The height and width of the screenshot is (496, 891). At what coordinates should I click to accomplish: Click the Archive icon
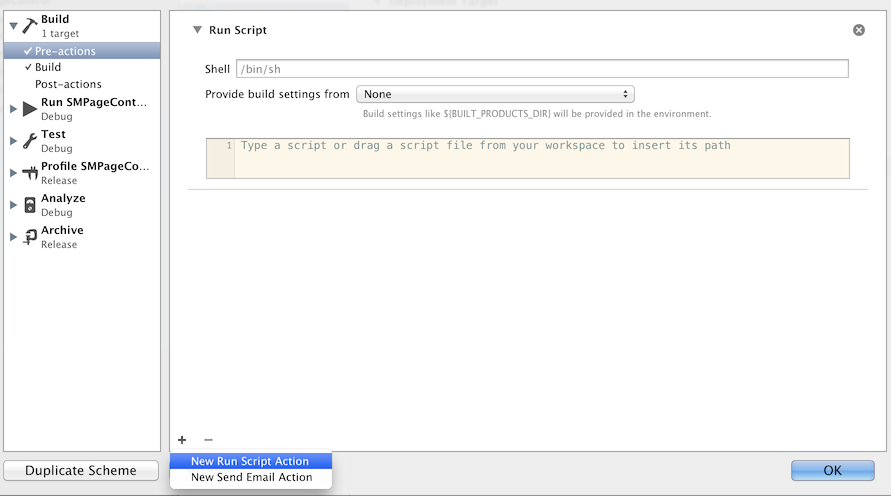coord(30,237)
